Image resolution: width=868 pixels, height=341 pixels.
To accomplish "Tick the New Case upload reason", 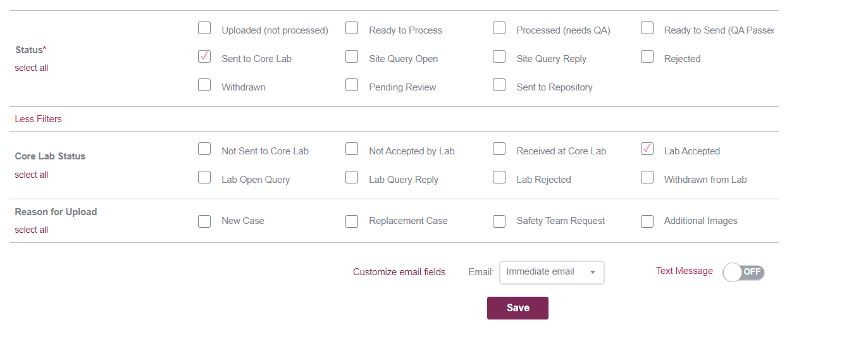I will click(204, 221).
